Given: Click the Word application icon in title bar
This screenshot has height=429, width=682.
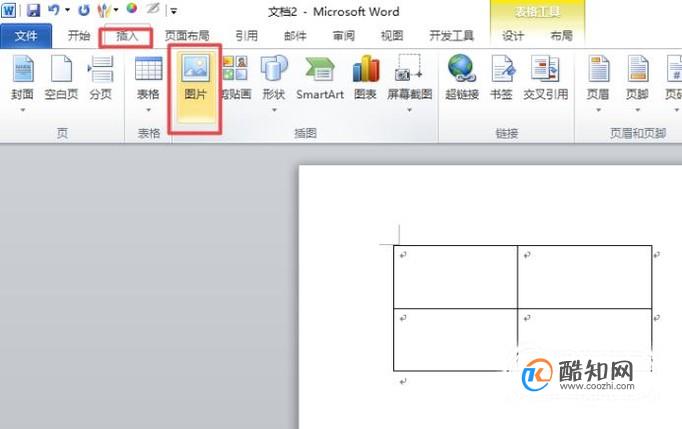Looking at the screenshot, I should (x=9, y=10).
